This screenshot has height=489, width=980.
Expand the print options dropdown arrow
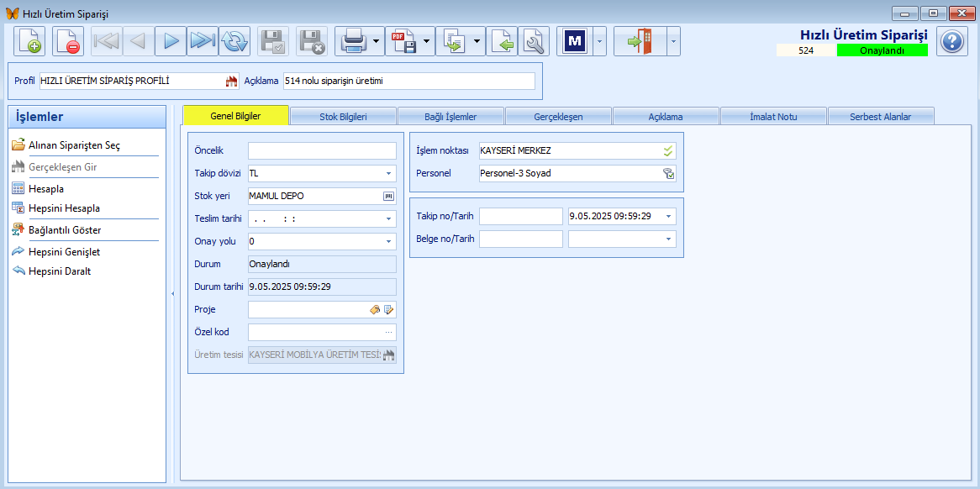click(377, 41)
